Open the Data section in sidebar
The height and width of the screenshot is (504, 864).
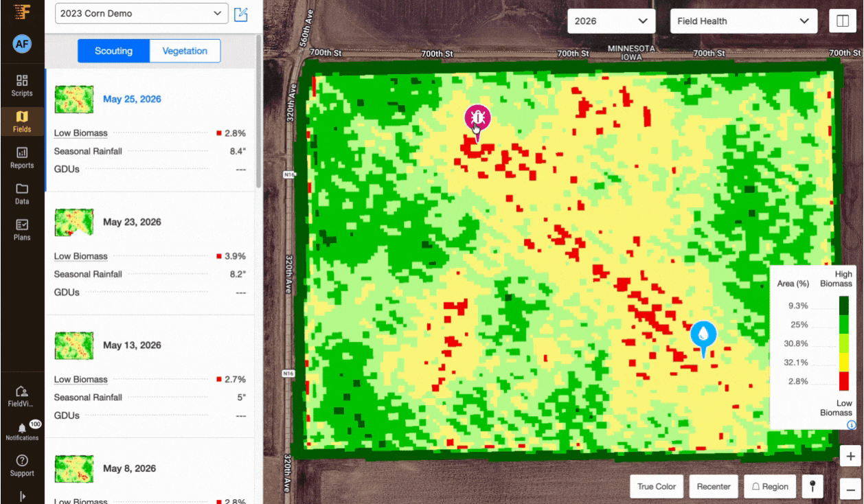point(22,194)
